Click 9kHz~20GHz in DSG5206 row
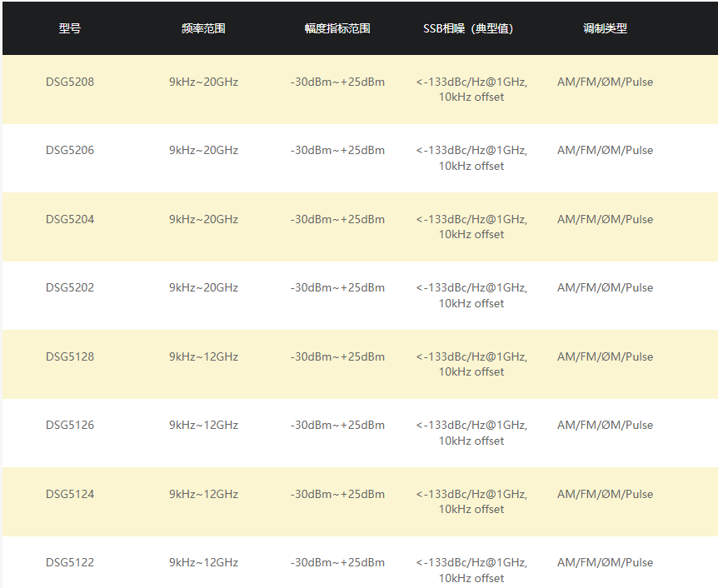The image size is (718, 588). point(203,150)
